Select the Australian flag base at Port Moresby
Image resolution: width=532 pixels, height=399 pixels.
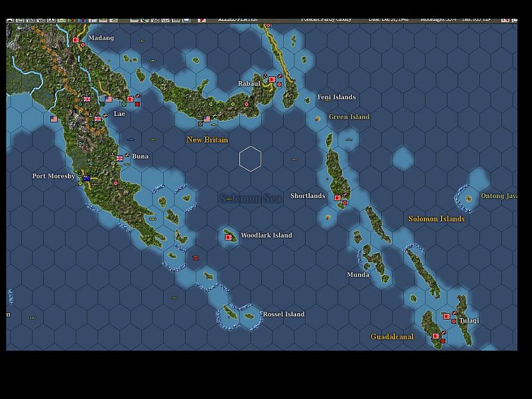click(x=87, y=178)
